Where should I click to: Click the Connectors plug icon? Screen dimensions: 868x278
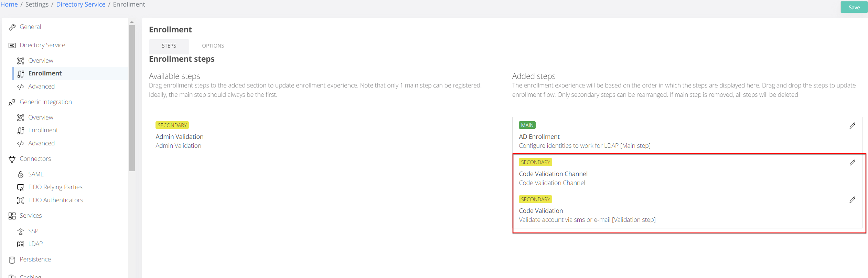coord(12,159)
